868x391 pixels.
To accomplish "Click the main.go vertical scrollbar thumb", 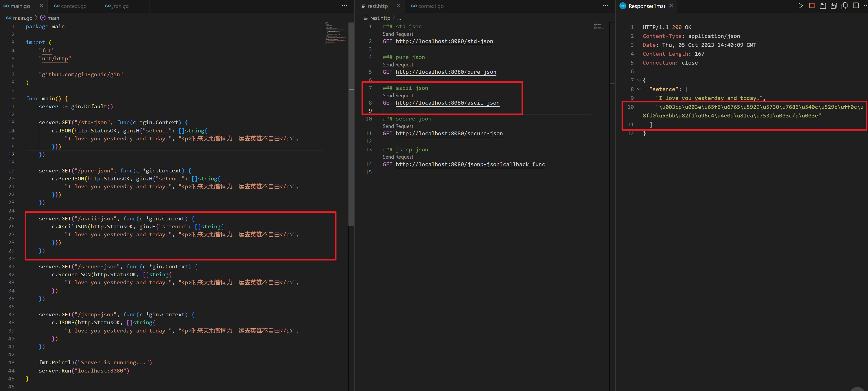I will pos(351,124).
